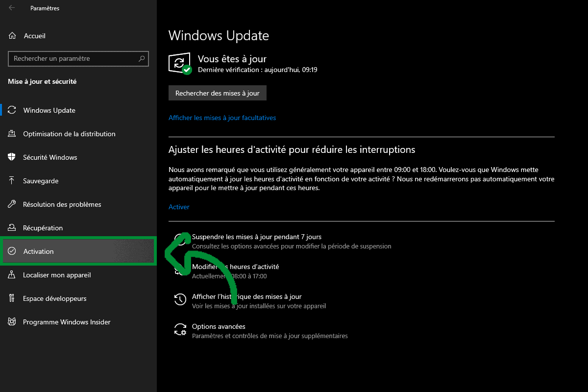Open Espace développeurs via its icon
Image resolution: width=588 pixels, height=392 pixels.
click(x=13, y=298)
